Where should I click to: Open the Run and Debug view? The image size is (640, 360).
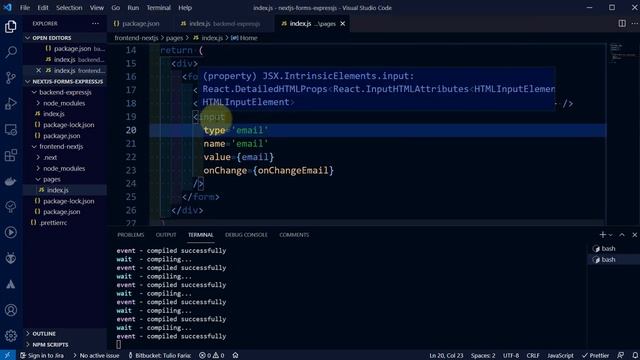(x=11, y=103)
